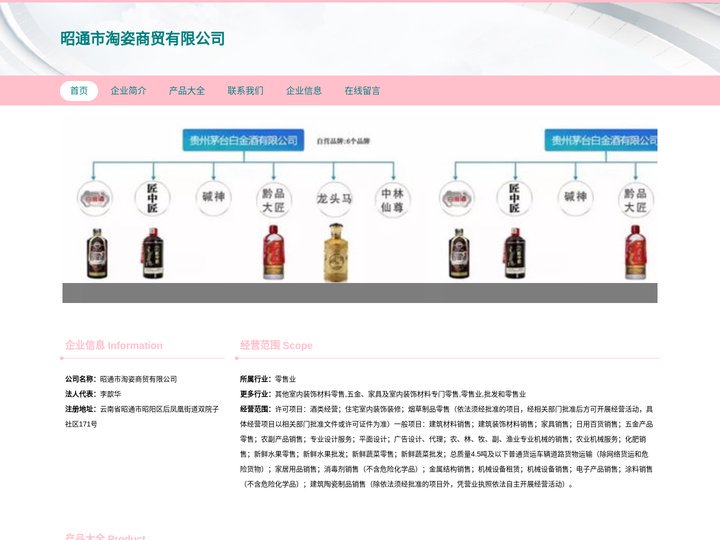Image resolution: width=720 pixels, height=540 pixels.
Task: Open the 首页 navigation tab
Action: [x=79, y=91]
